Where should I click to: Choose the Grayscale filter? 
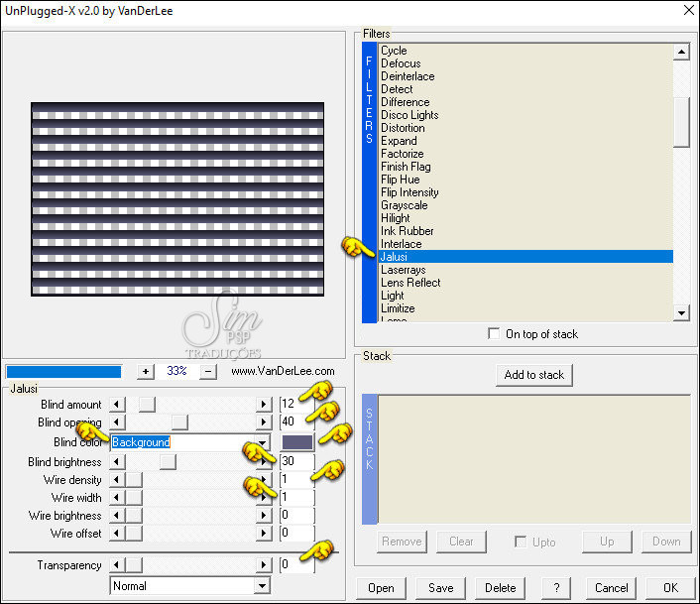[x=405, y=205]
